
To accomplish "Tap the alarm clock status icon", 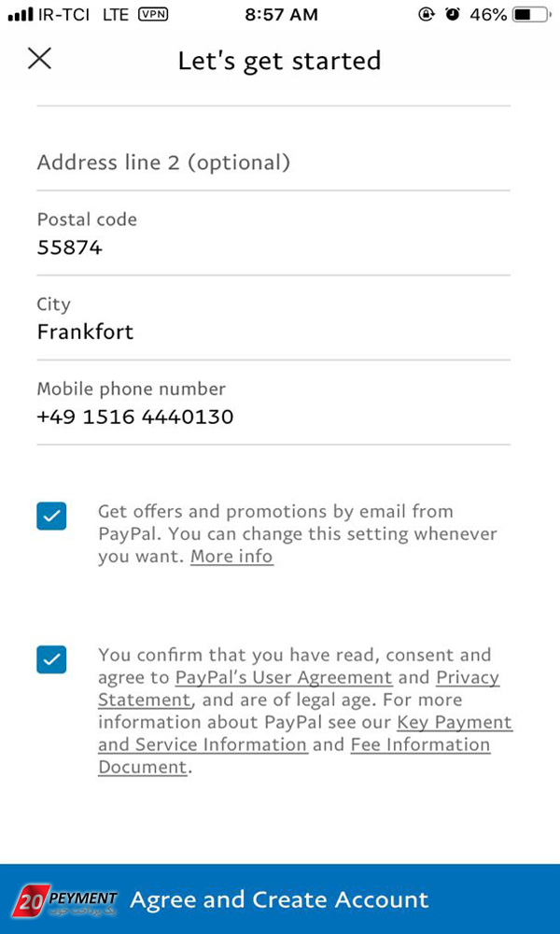I will 454,15.
